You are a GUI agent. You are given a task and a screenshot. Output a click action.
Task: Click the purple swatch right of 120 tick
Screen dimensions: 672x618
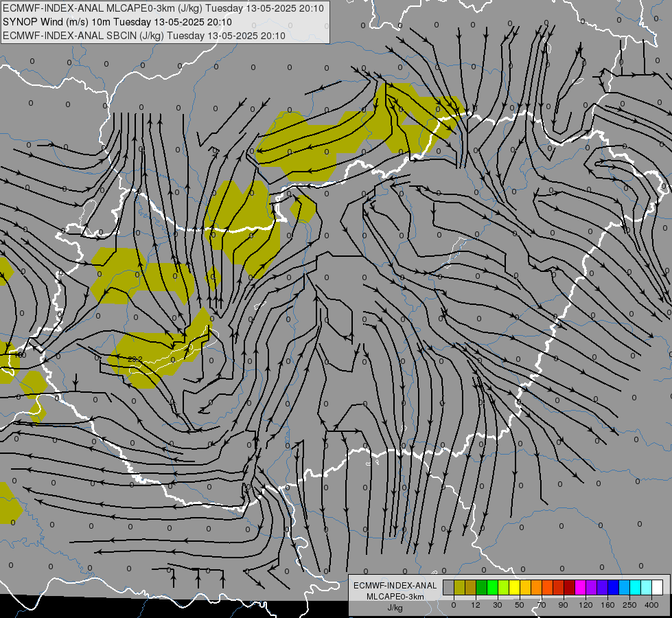592,587
